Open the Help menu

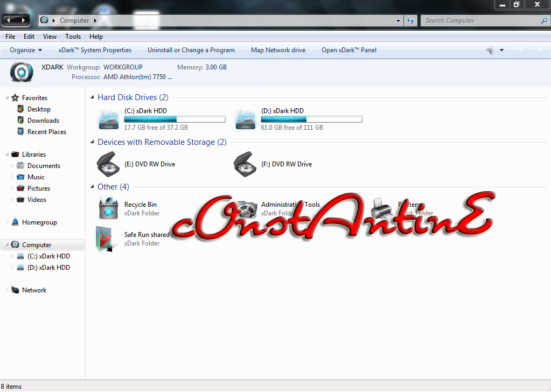[x=96, y=37]
